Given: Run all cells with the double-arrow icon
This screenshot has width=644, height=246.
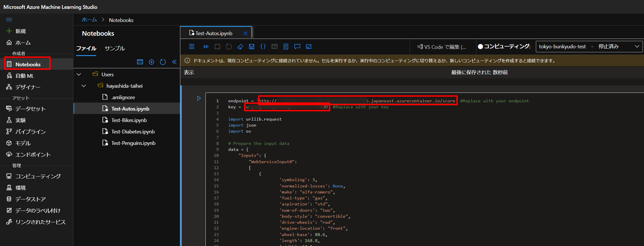Looking at the screenshot, I should 206,47.
